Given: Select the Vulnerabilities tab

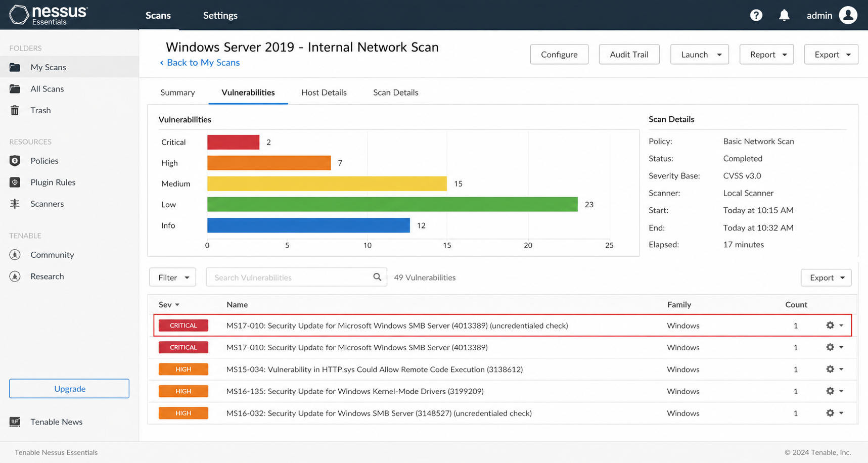Looking at the screenshot, I should tap(248, 92).
